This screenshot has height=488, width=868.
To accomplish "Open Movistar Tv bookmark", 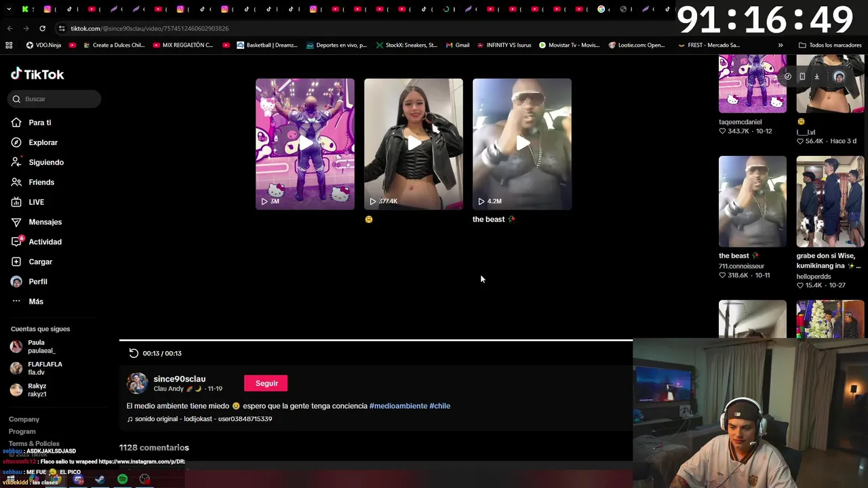I will tap(569, 45).
